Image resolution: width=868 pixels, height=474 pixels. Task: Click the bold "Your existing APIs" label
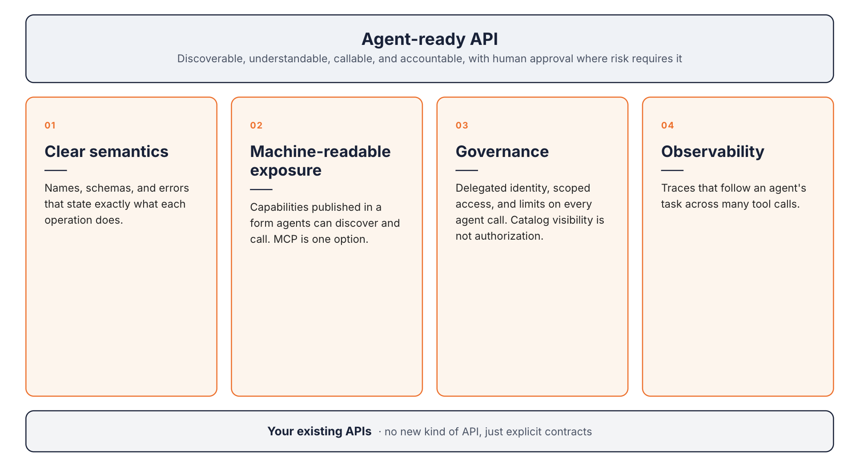pyautogui.click(x=319, y=431)
